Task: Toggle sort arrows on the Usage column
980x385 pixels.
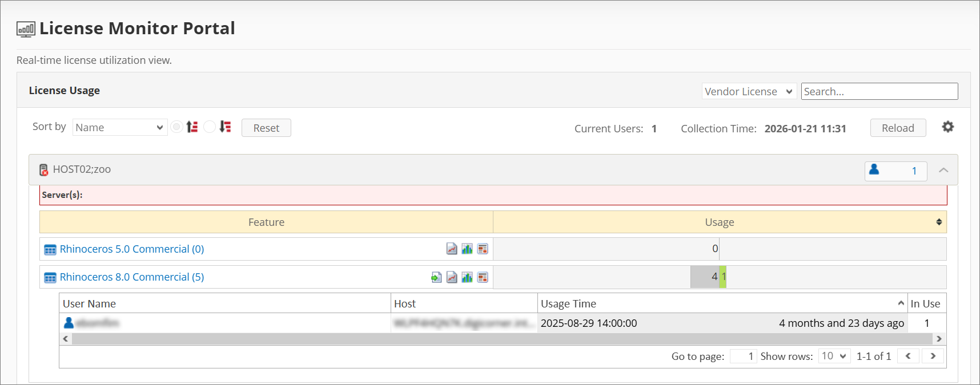Action: (939, 222)
